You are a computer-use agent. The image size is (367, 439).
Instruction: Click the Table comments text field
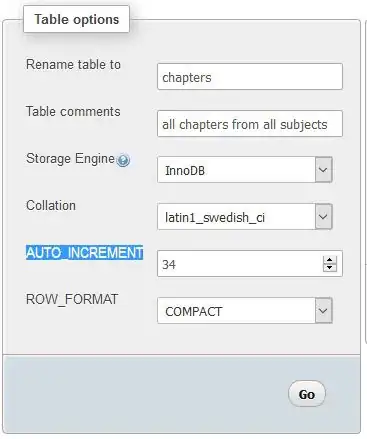(250, 124)
